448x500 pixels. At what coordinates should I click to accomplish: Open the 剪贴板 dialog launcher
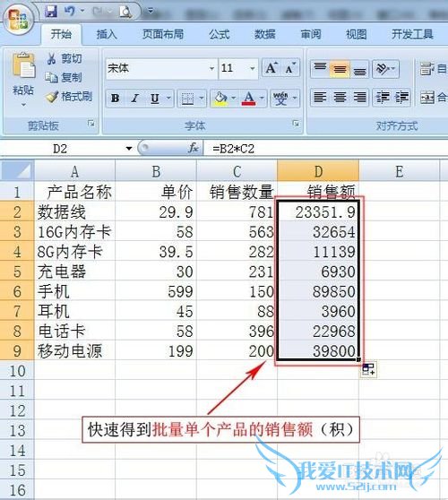point(91,124)
